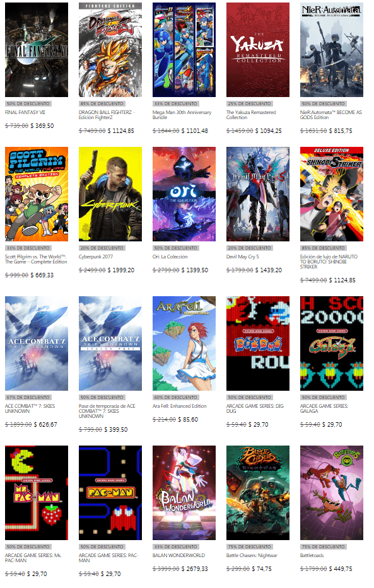Open the BALAN WONDERWORLD title link
This screenshot has width=374, height=588.
tap(178, 555)
